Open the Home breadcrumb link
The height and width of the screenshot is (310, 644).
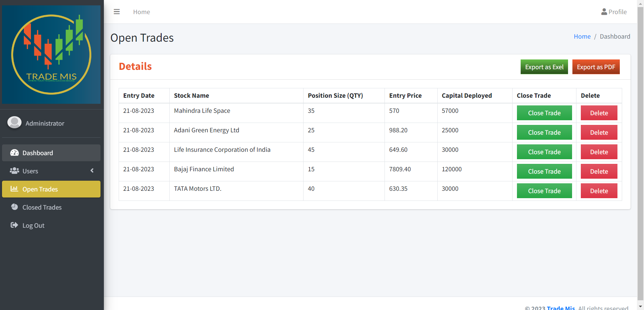[x=582, y=36]
